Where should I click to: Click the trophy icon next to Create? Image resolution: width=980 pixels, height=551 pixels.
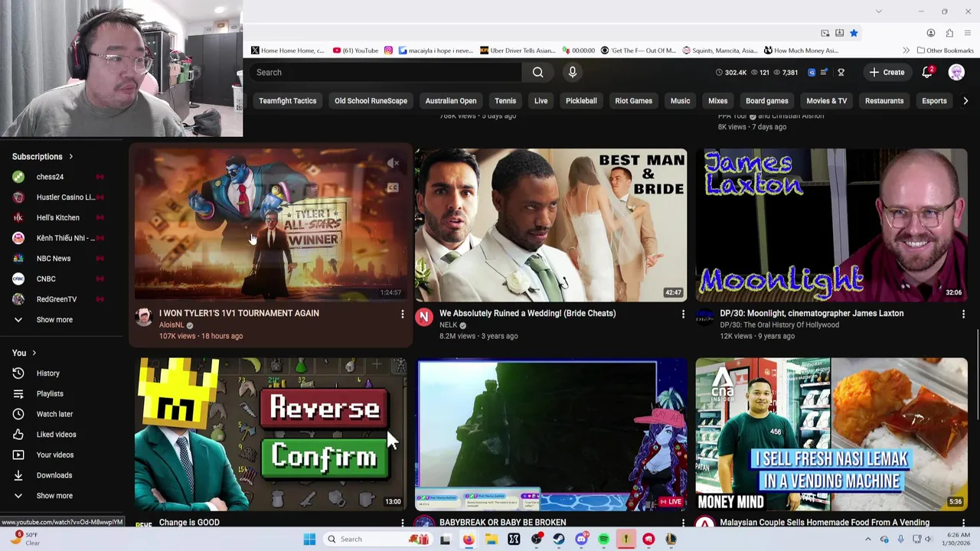coord(841,72)
